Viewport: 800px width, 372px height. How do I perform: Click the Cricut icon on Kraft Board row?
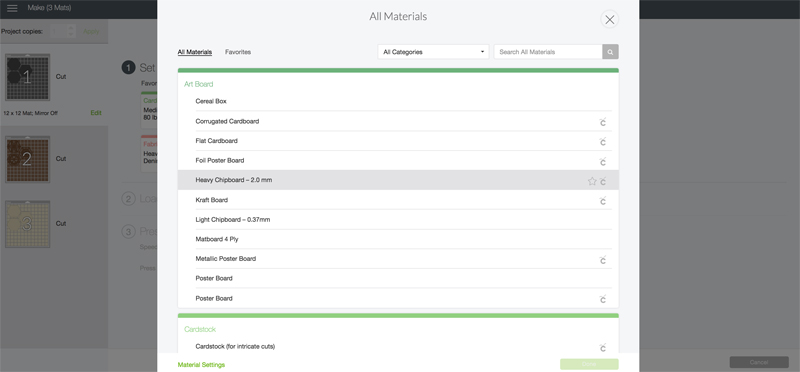click(x=603, y=201)
